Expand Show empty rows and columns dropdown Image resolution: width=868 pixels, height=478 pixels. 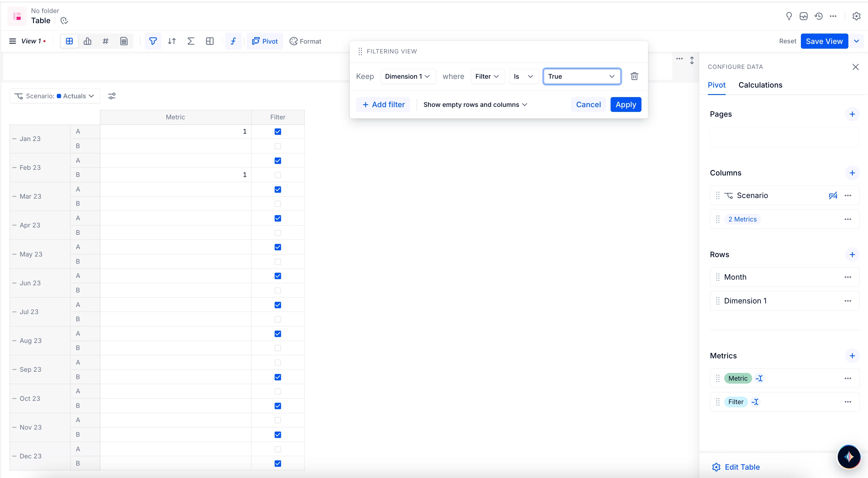click(x=475, y=105)
